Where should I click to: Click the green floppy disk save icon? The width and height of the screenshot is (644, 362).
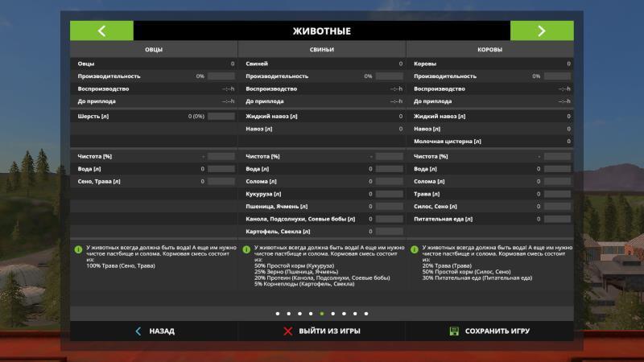pos(454,331)
